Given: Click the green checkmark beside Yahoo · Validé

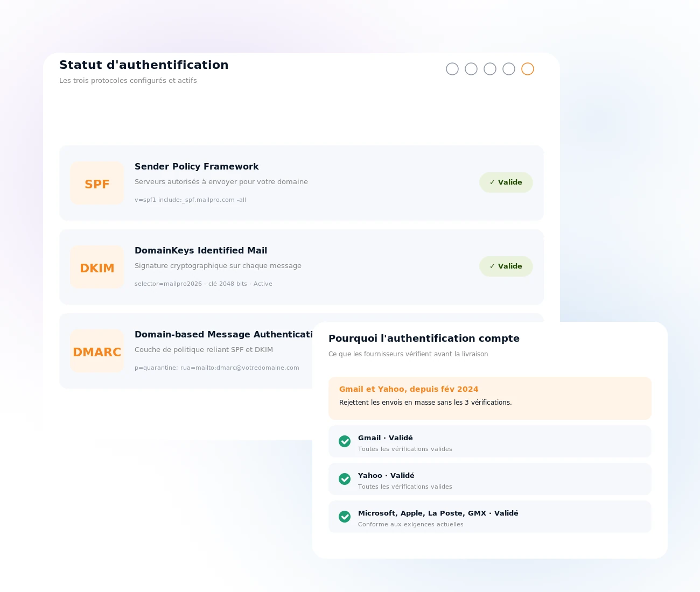Looking at the screenshot, I should 345,479.
